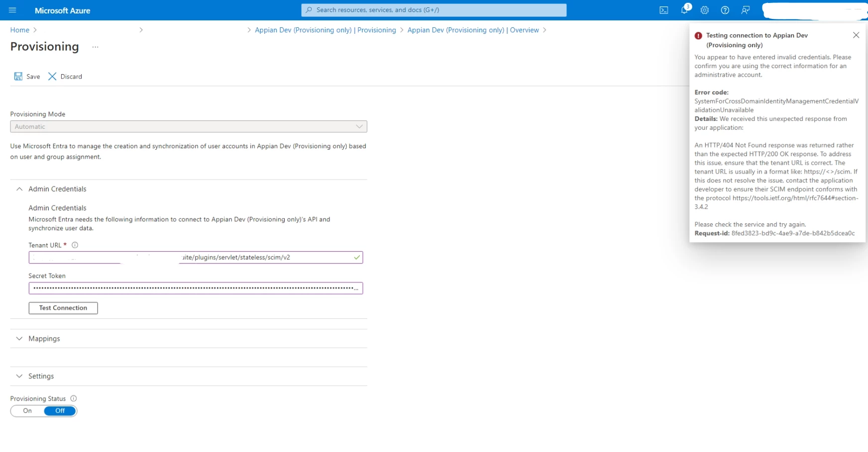Turn Provisioning Status On
Screen dimensions: 868x452
coord(27,411)
